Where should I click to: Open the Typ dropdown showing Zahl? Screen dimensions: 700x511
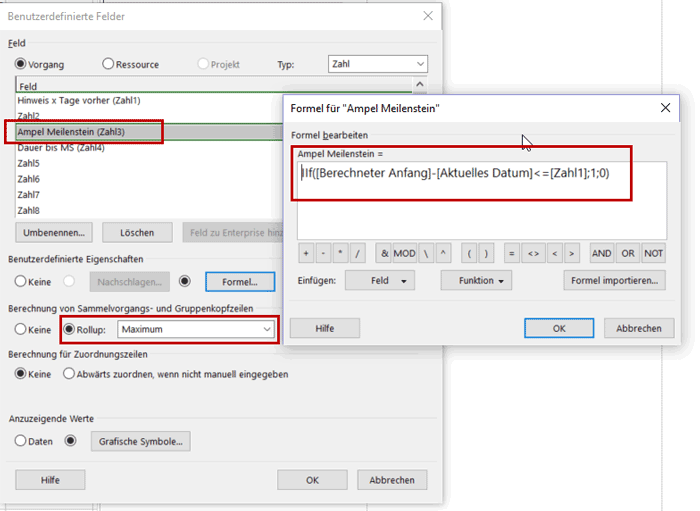[377, 64]
